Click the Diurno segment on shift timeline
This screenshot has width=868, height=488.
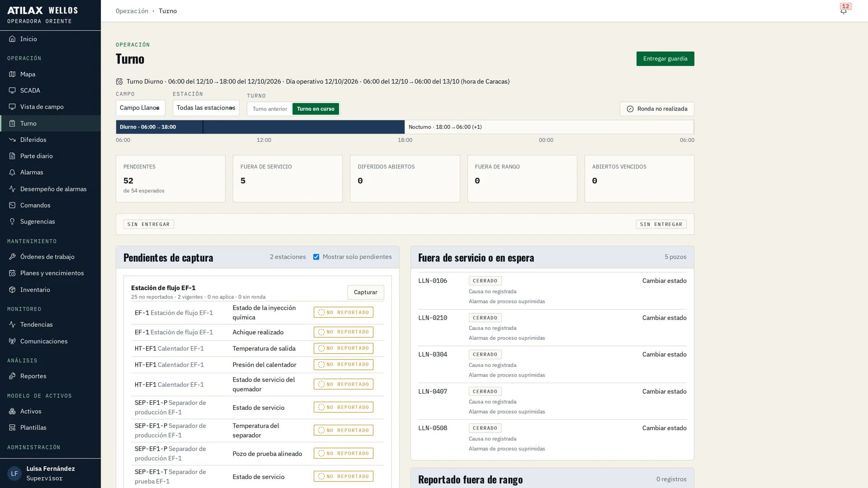[x=260, y=127]
